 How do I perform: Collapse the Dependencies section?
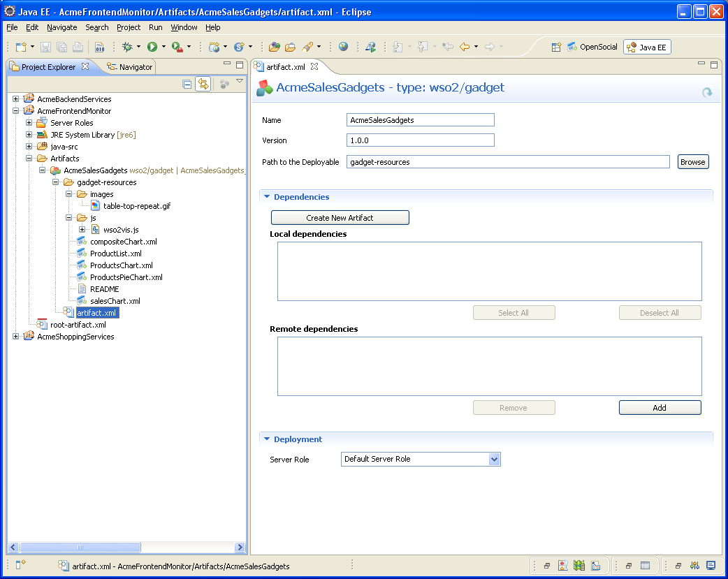pyautogui.click(x=267, y=197)
